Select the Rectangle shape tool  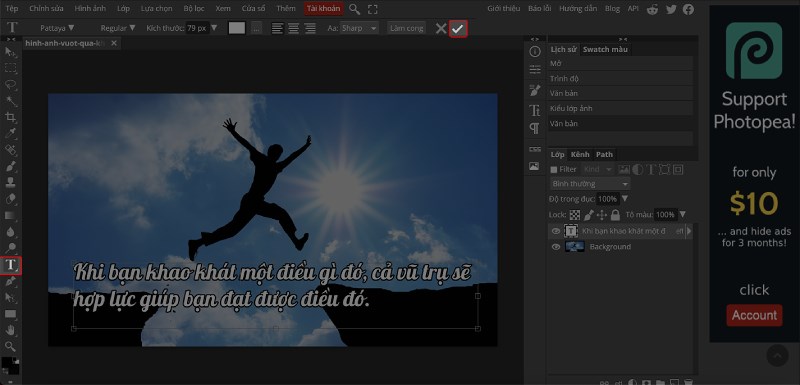(10, 314)
